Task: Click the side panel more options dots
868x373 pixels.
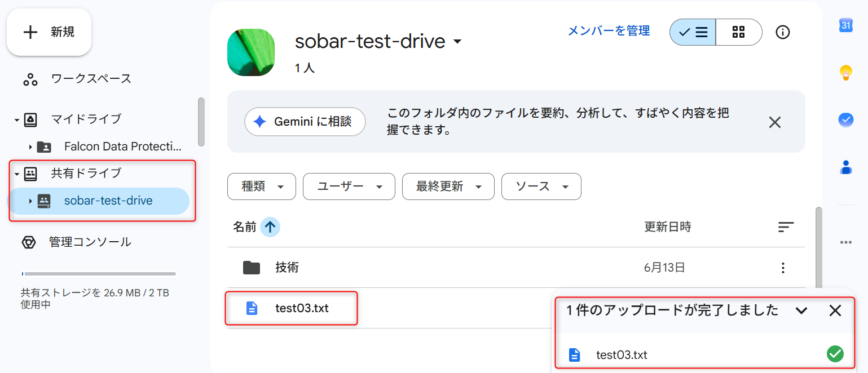Action: tap(845, 242)
